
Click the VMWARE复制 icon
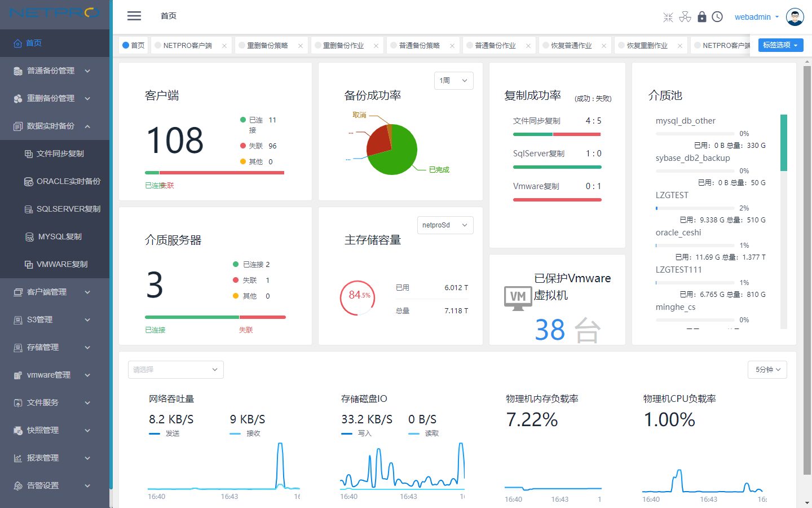click(x=29, y=264)
